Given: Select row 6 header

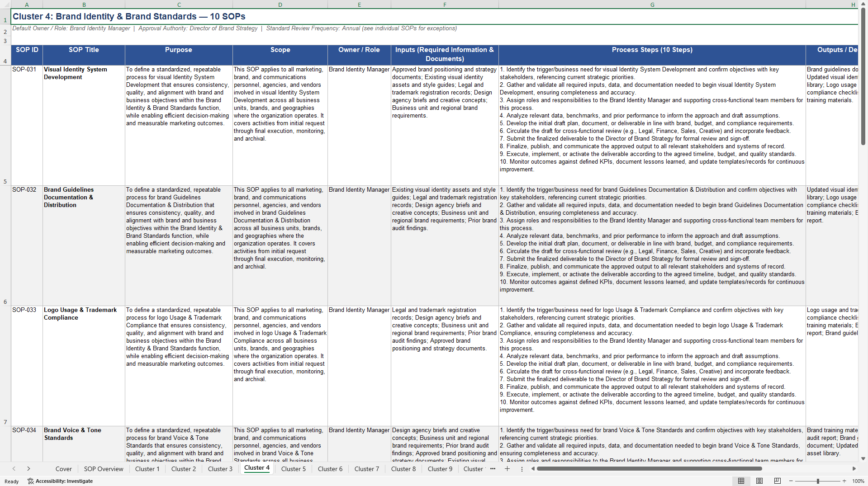Looking at the screenshot, I should [x=5, y=245].
